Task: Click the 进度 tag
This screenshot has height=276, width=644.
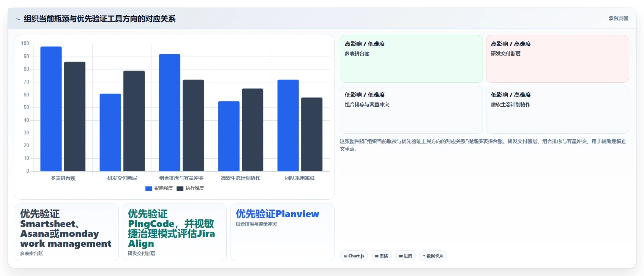Action: (405, 256)
